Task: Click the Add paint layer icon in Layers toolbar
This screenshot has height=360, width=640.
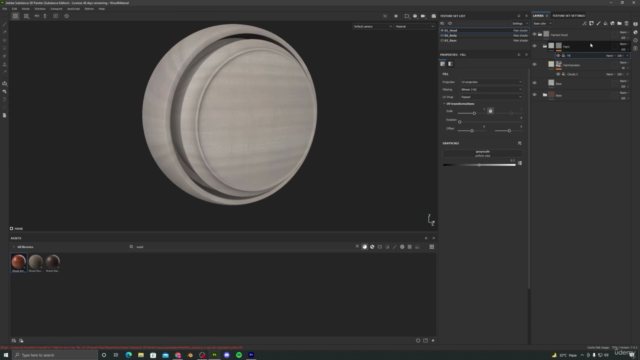Action: click(x=598, y=24)
